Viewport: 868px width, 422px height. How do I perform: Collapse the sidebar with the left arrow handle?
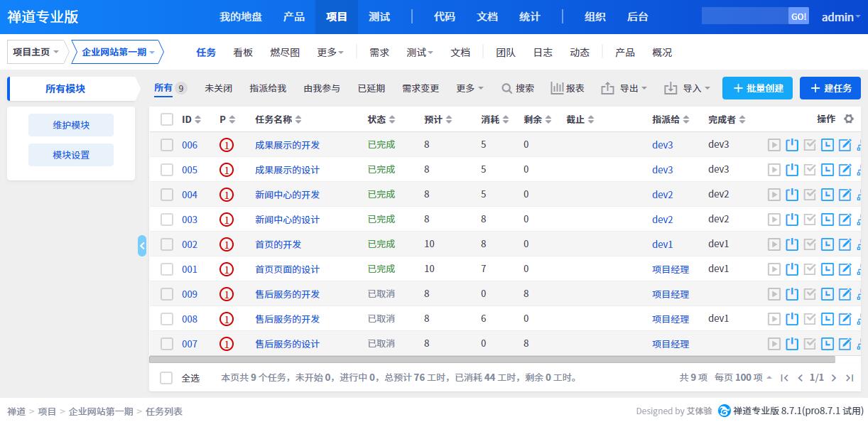pos(142,246)
